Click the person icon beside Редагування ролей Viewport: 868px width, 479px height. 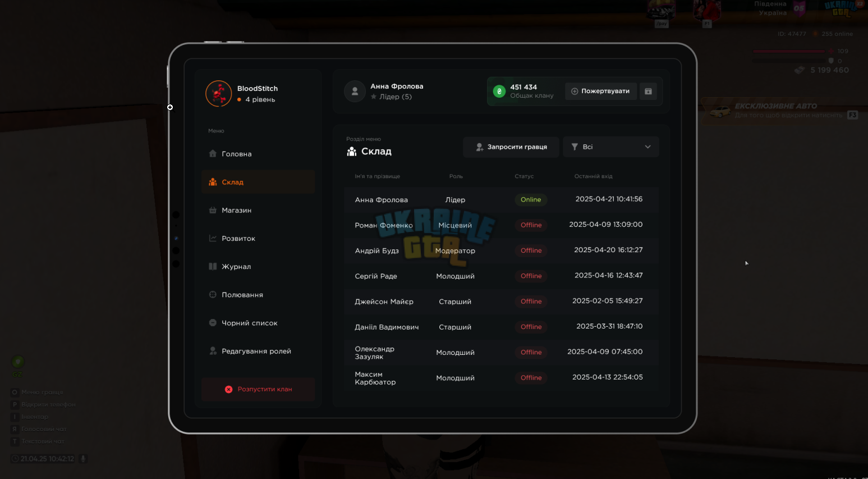pyautogui.click(x=213, y=351)
